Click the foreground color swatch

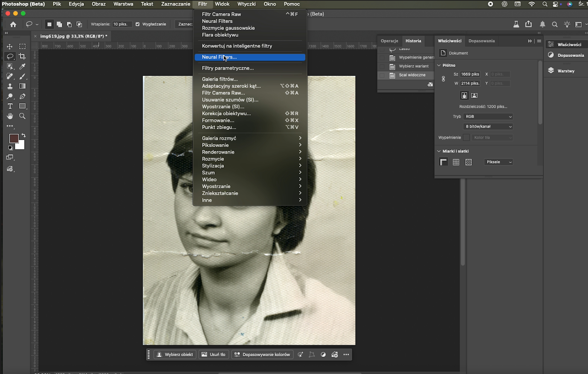coord(14,138)
